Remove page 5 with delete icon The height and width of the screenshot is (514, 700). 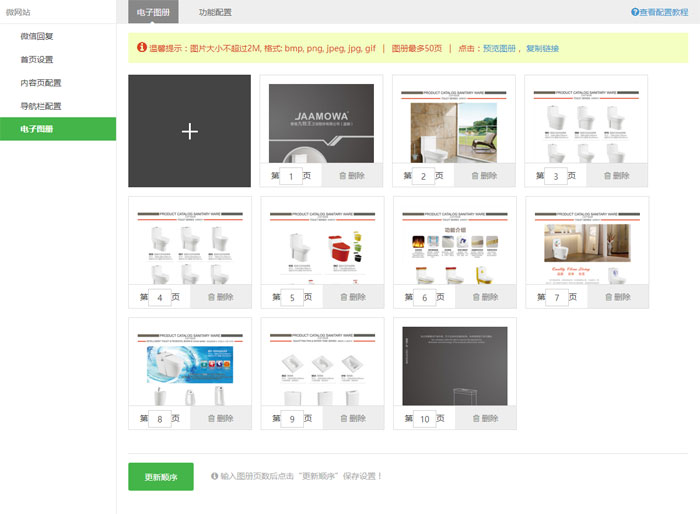(x=342, y=297)
